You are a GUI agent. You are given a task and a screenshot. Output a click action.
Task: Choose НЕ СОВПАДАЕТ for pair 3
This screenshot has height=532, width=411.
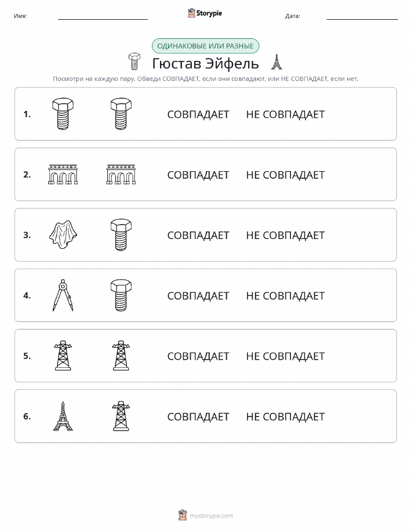click(286, 235)
